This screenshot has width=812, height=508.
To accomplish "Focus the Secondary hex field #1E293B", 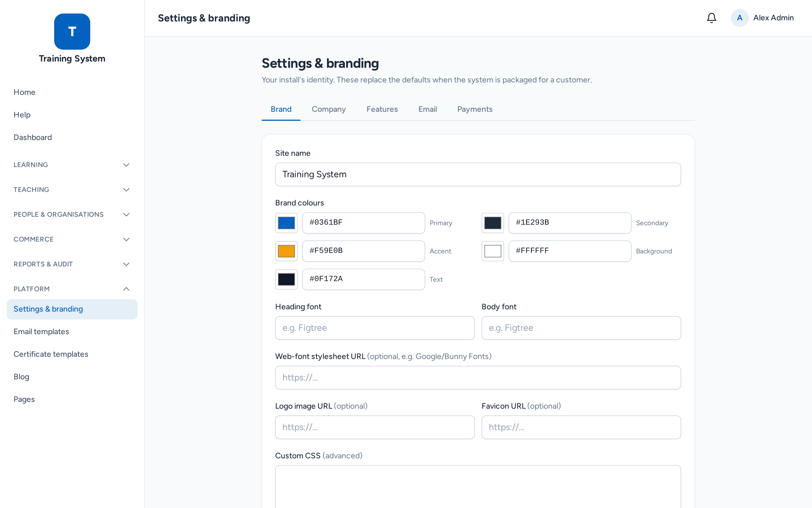I will point(570,223).
